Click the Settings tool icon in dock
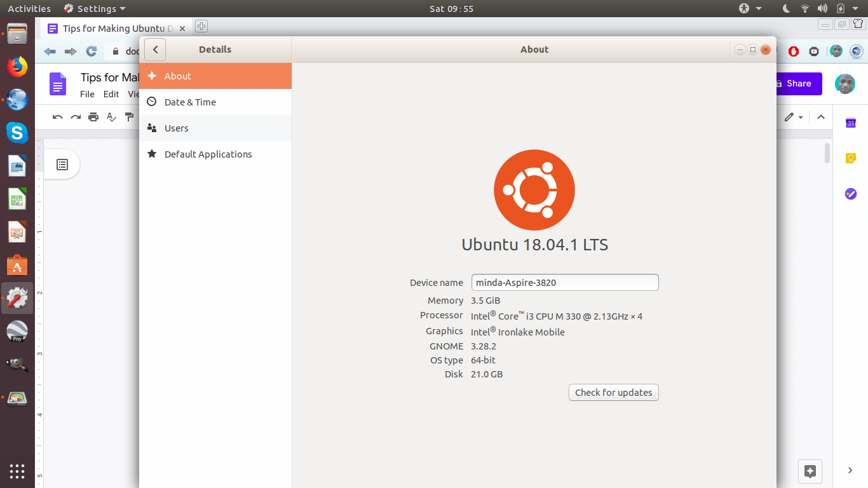868x488 pixels. coord(17,298)
